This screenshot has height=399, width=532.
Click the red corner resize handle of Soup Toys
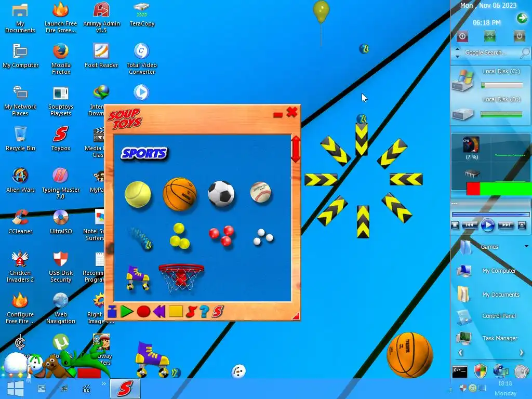pyautogui.click(x=296, y=316)
